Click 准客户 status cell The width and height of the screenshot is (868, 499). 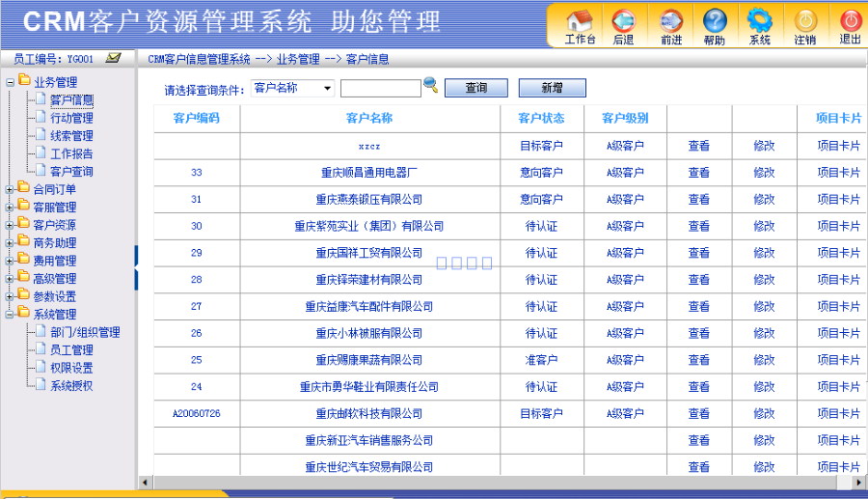coord(541,360)
